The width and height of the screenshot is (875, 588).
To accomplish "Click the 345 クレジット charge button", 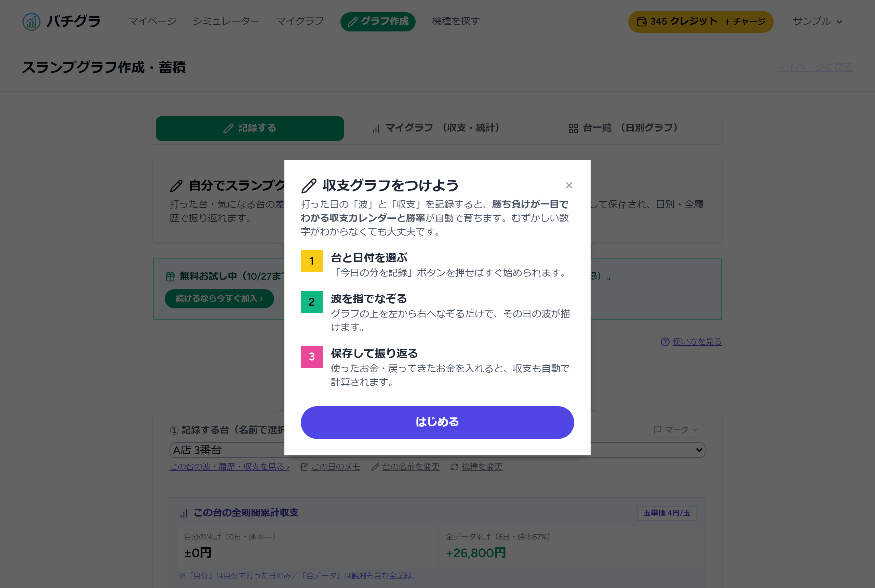I will tap(701, 22).
